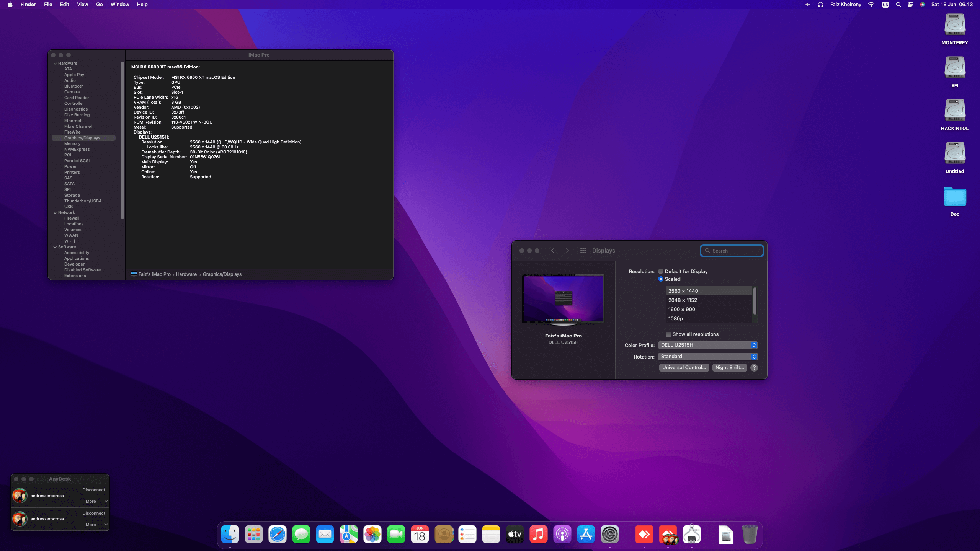
Task: Select Wi-Fi under Network in sidebar
Action: click(70, 241)
